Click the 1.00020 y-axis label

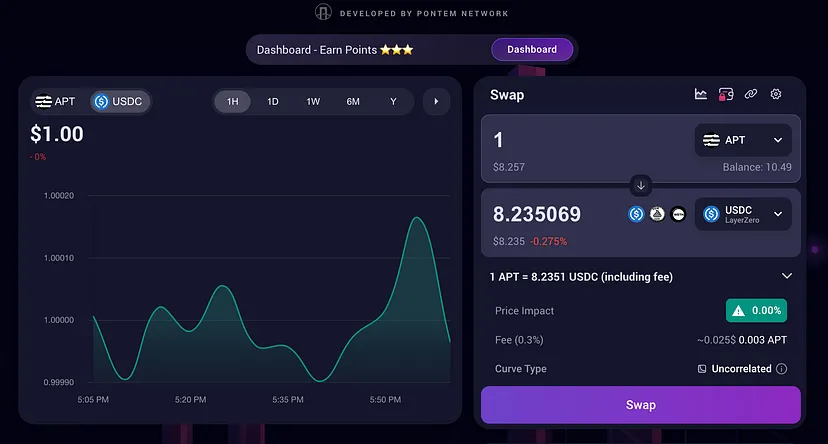(59, 195)
